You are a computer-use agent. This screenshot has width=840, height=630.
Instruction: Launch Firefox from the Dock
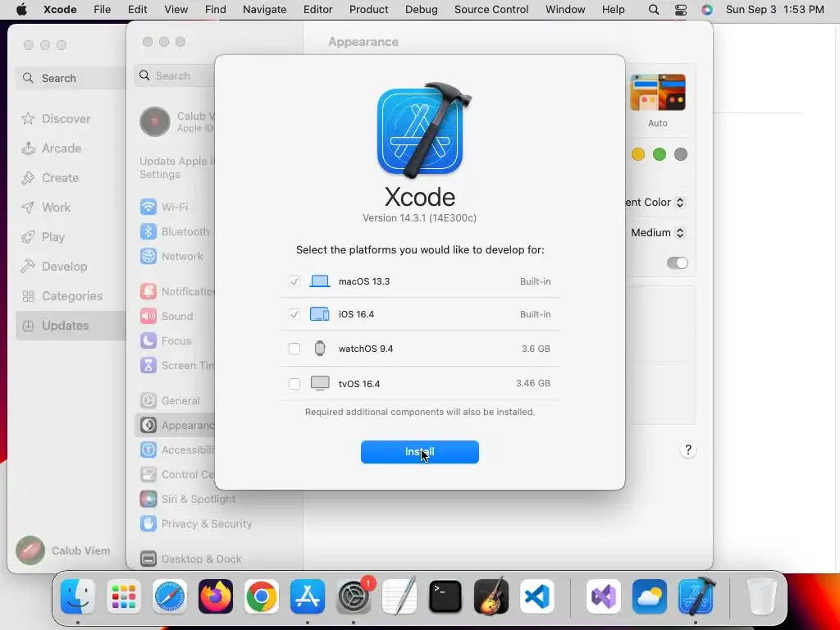(216, 596)
